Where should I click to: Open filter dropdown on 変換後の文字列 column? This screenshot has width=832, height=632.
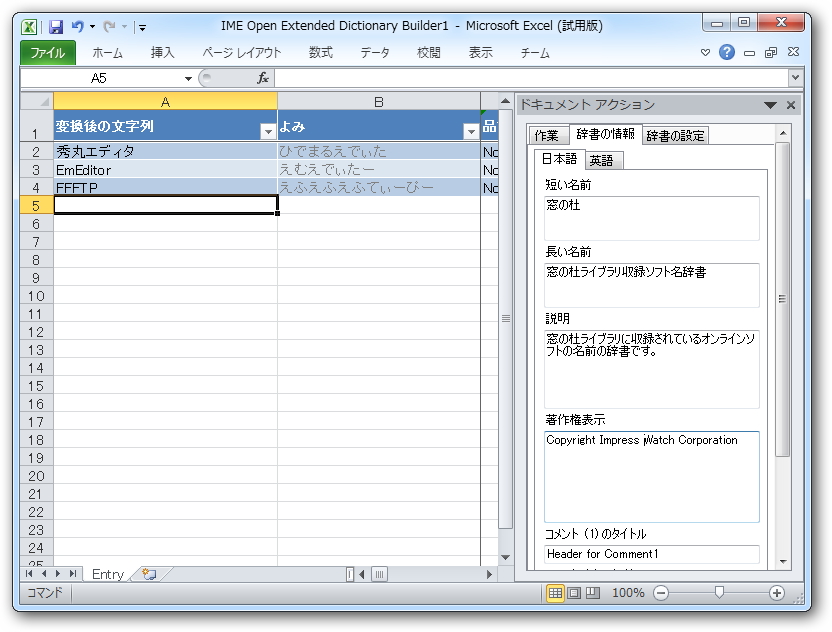pyautogui.click(x=268, y=130)
